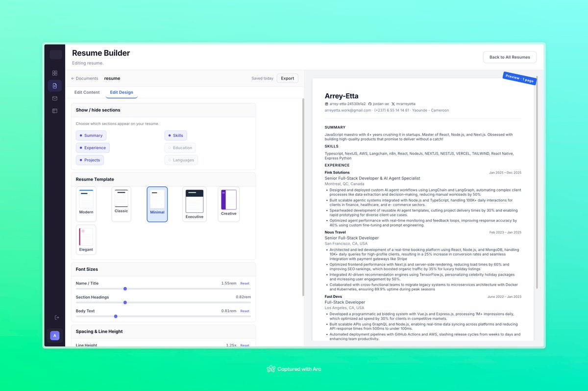Click the design panel vertical scrollbar
588x391 pixels.
coord(303,197)
